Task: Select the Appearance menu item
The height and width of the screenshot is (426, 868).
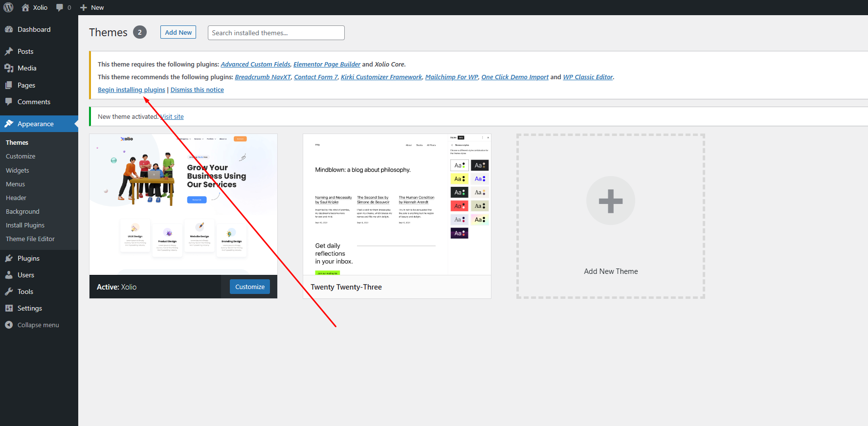Action: (39, 124)
